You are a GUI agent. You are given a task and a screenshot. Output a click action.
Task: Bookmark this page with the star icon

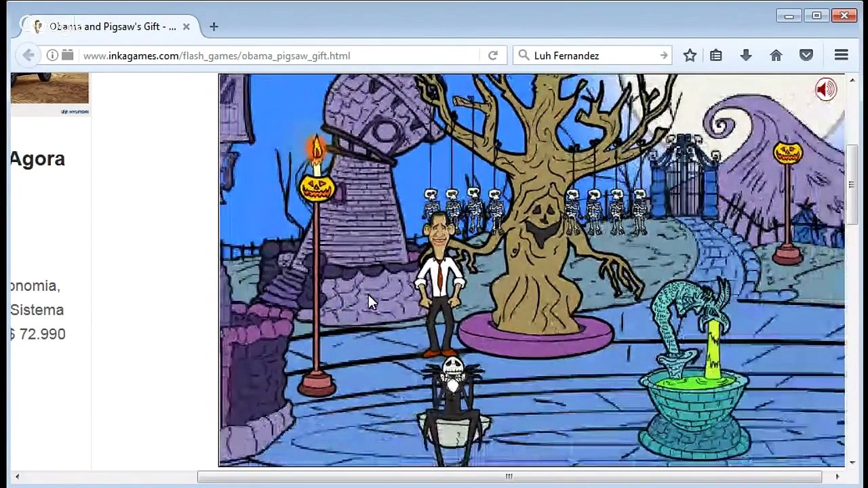(690, 56)
